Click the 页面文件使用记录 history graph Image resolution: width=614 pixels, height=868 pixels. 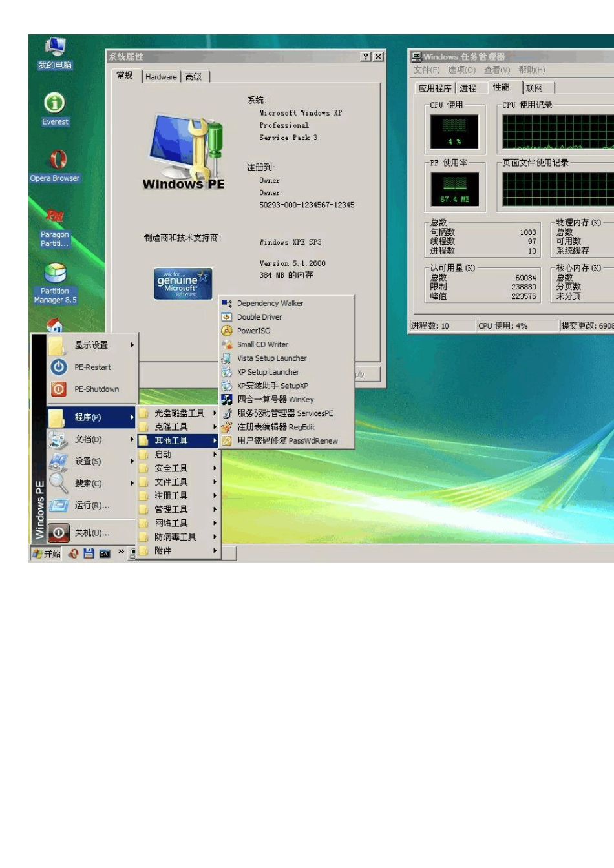point(558,190)
